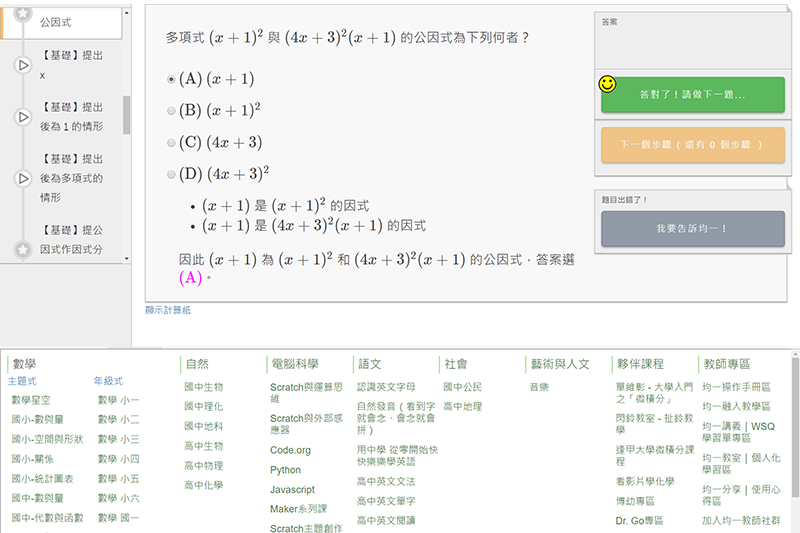The width and height of the screenshot is (800, 533).
Task: Open the 自然 category heading
Action: click(x=197, y=364)
